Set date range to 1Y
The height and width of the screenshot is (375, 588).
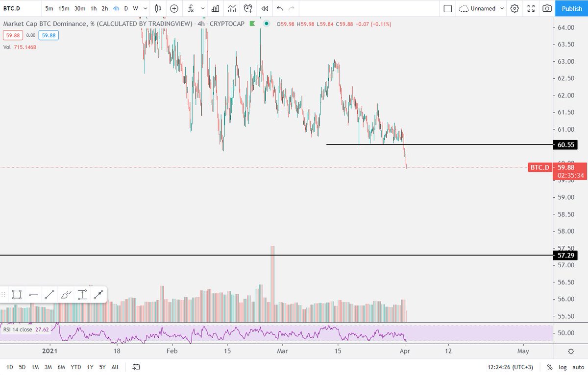(90, 367)
